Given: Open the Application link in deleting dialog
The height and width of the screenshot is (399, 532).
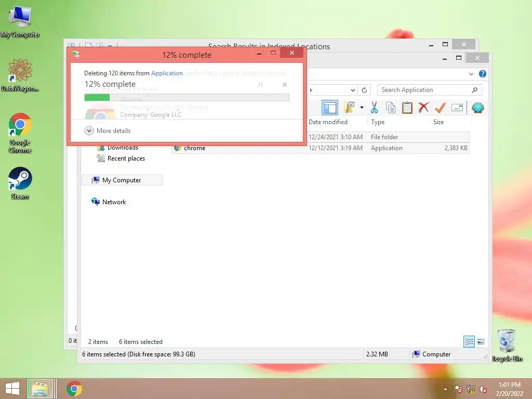Looking at the screenshot, I should click(167, 73).
